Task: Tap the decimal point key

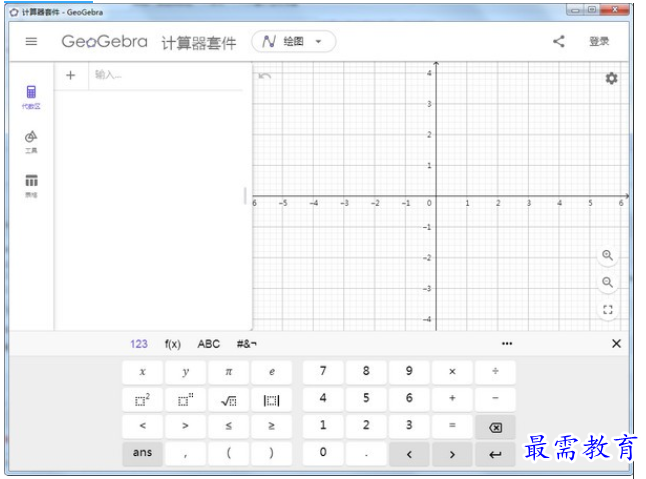Action: click(366, 453)
